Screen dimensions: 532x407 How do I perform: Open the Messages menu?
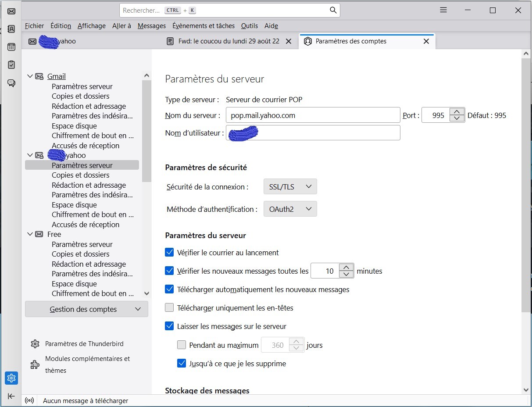(x=152, y=26)
